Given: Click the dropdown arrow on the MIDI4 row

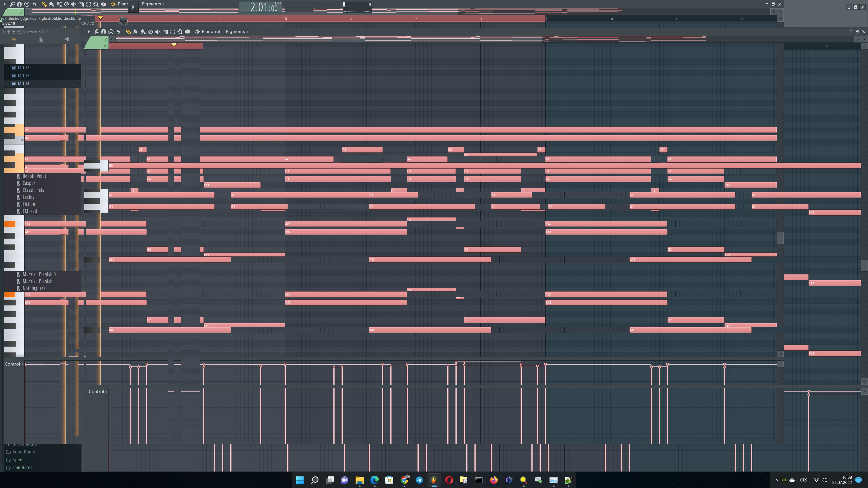Looking at the screenshot, I should 79,84.
